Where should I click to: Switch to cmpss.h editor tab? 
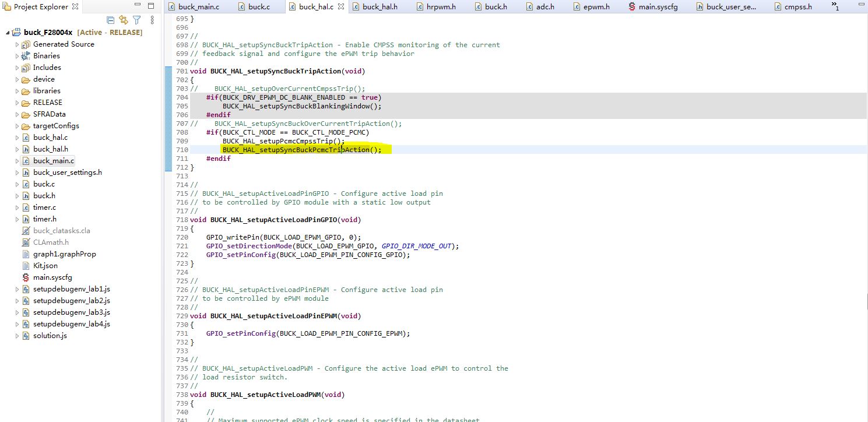(x=799, y=7)
